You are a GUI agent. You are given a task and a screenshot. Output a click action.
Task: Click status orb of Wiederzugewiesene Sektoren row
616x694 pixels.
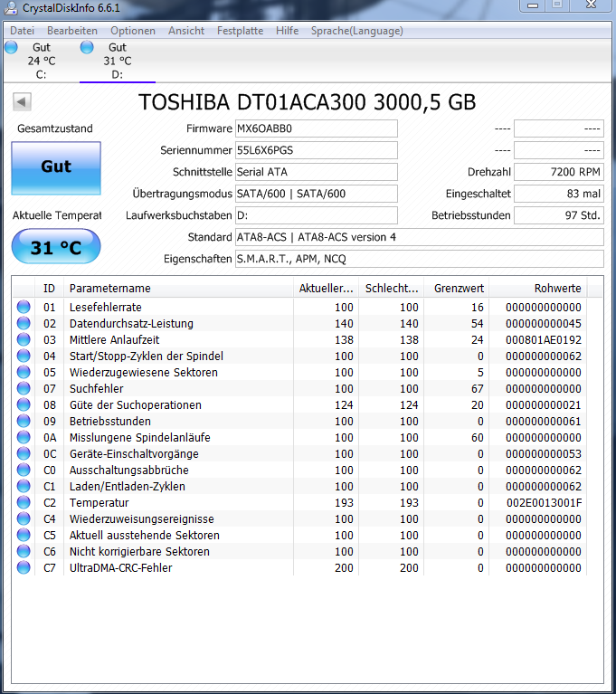(x=24, y=372)
